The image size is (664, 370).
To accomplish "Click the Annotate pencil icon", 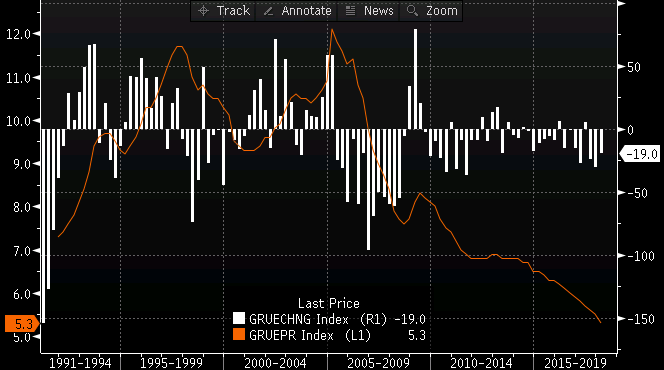I will click(268, 11).
